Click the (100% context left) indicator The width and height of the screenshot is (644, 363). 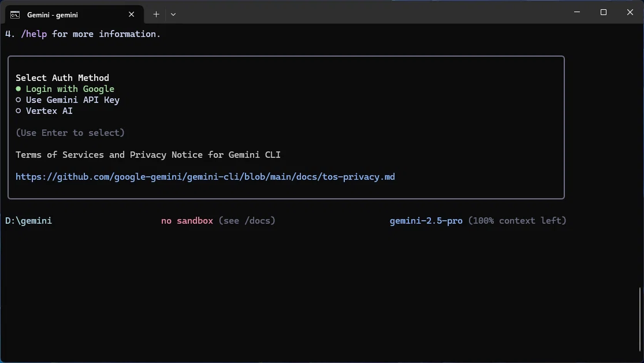517,221
